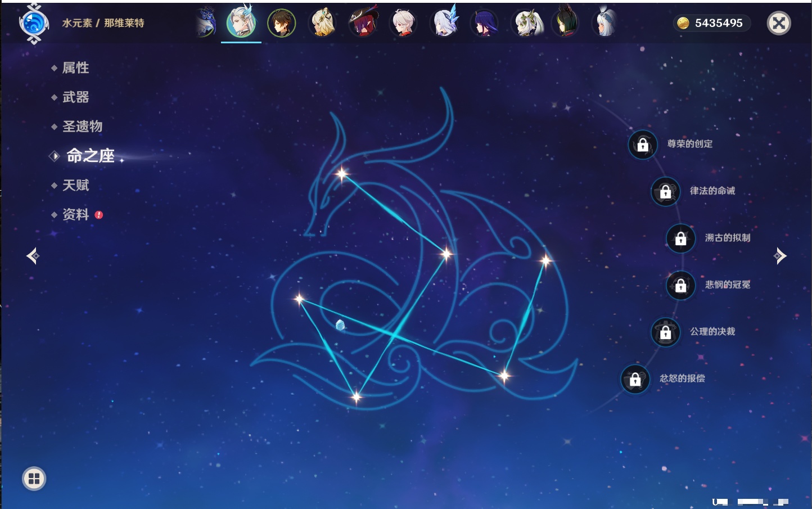This screenshot has height=509, width=812.
Task: Switch to the brown-haired Zhongli avatar
Action: pyautogui.click(x=281, y=23)
